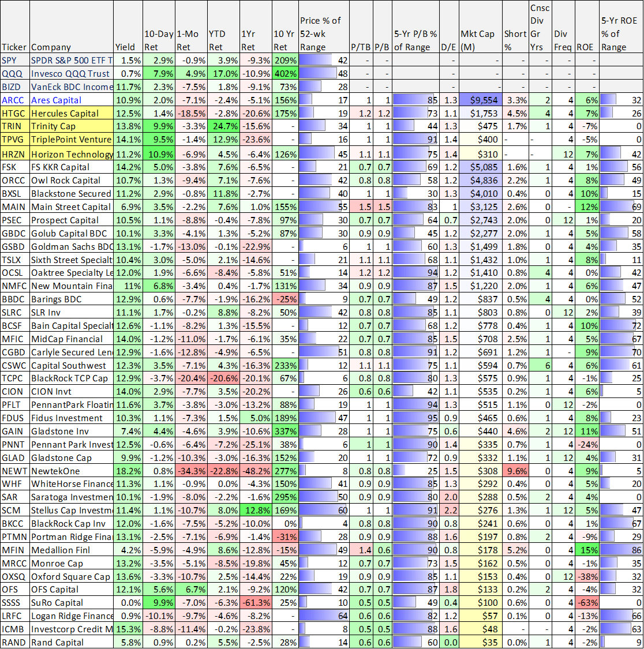Viewport: 644px width, 649px height.
Task: Click the Ares Capital company name
Action: coord(57,100)
